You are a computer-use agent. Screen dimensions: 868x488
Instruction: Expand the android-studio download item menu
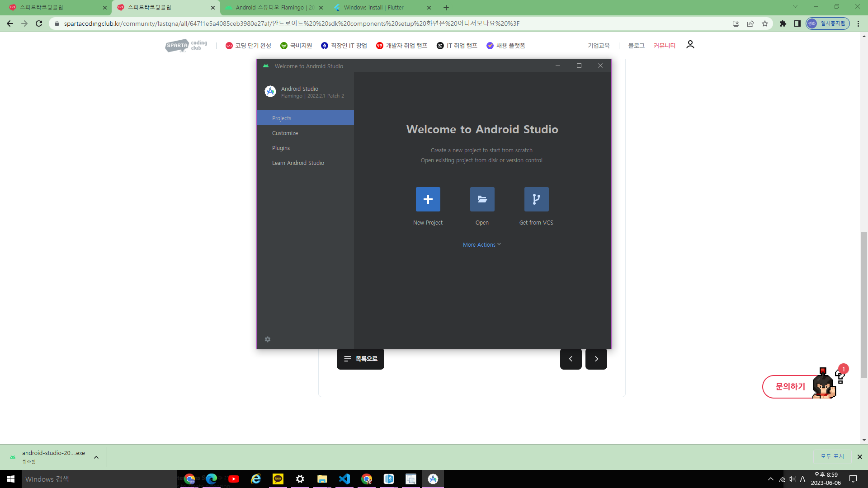coord(96,457)
